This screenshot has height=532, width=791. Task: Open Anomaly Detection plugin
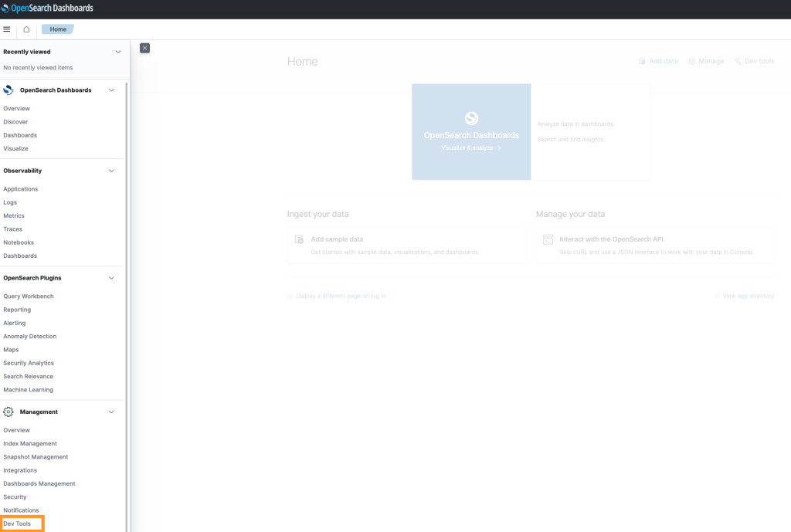point(30,337)
